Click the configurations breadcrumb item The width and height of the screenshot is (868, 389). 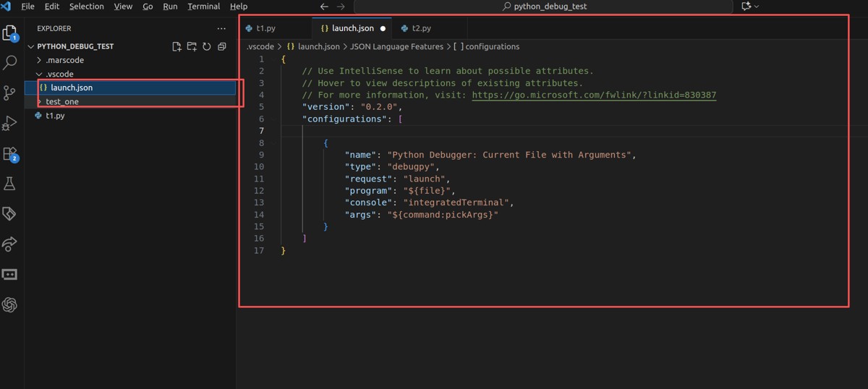click(492, 46)
